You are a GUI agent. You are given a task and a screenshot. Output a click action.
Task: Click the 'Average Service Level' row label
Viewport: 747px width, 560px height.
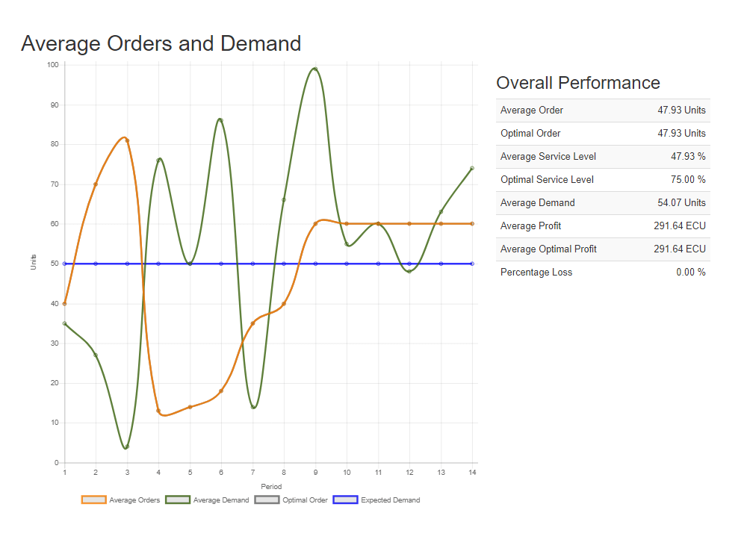click(x=548, y=156)
